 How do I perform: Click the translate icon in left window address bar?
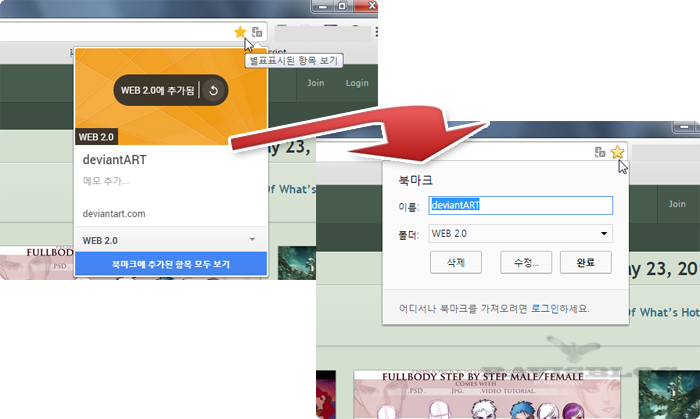pos(257,32)
